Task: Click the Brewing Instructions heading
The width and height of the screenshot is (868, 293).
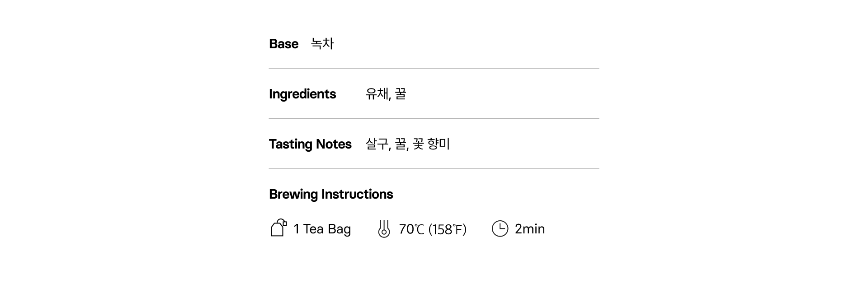Action: click(x=330, y=194)
